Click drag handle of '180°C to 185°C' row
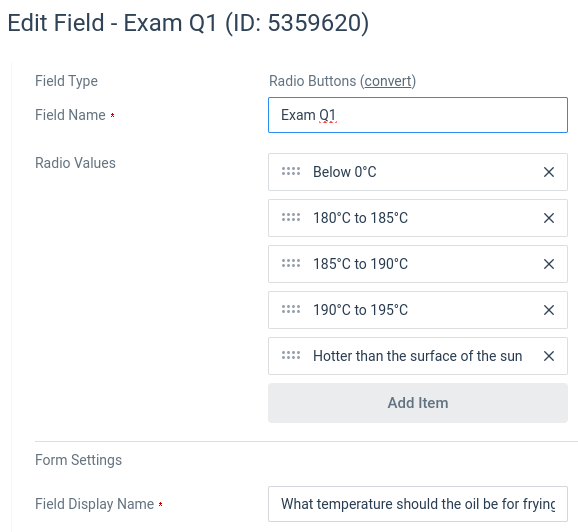Screen dimensions: 578x532 [291, 218]
